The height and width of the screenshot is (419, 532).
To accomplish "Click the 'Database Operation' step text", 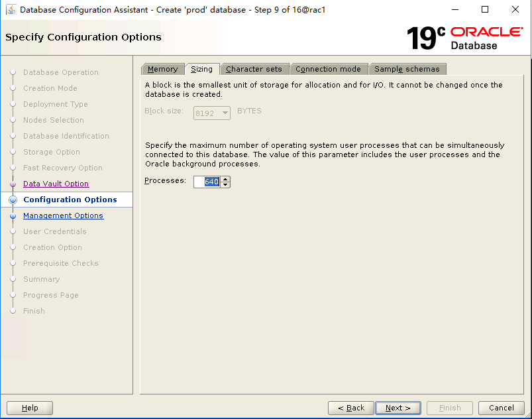I will 61,72.
